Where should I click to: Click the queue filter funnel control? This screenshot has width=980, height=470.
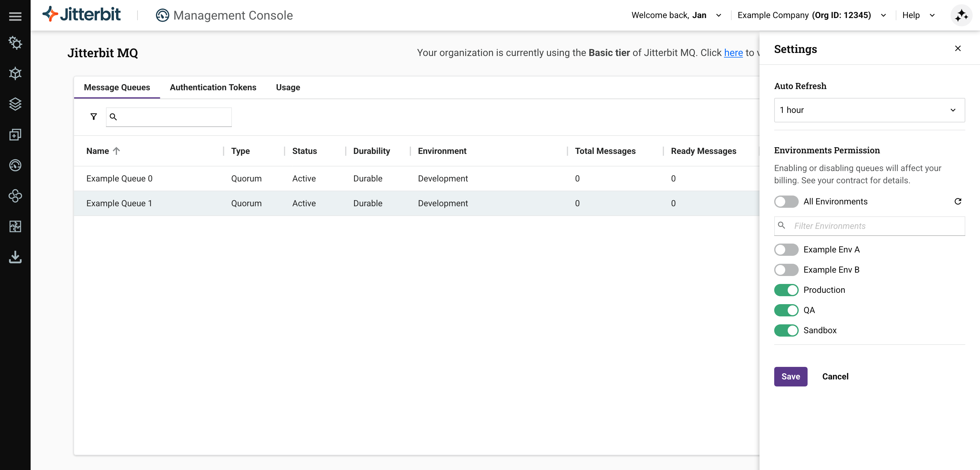(x=93, y=116)
